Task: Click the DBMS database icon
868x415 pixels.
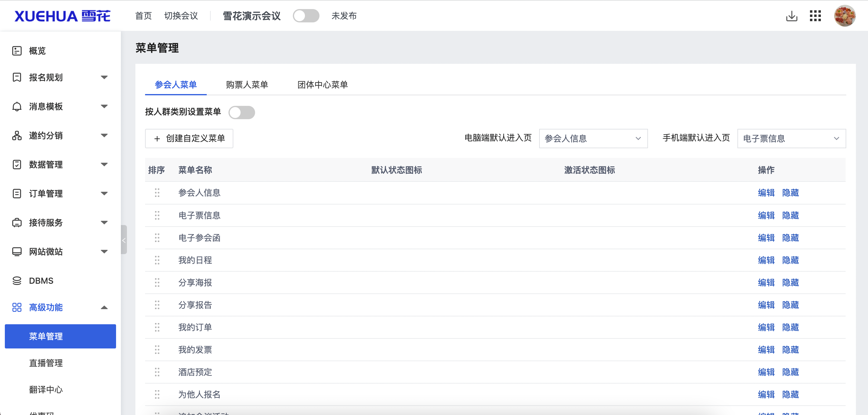Action: 17,280
